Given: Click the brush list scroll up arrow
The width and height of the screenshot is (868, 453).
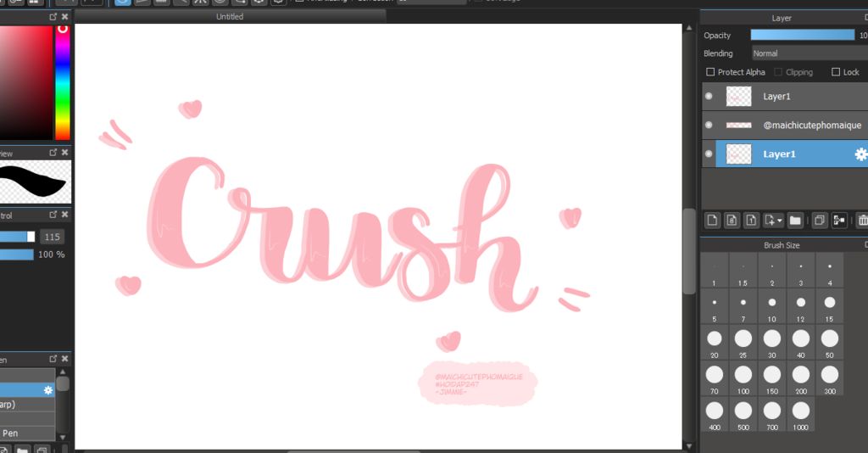Looking at the screenshot, I should click(63, 372).
